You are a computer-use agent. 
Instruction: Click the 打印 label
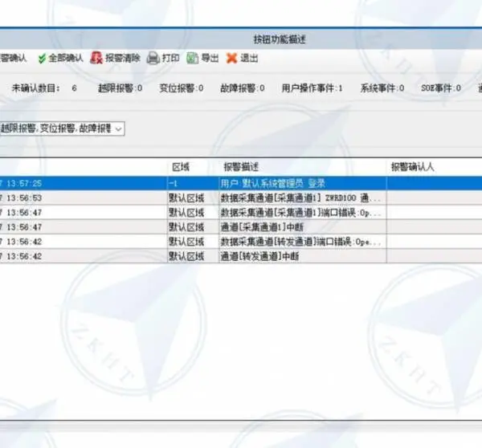coord(170,58)
